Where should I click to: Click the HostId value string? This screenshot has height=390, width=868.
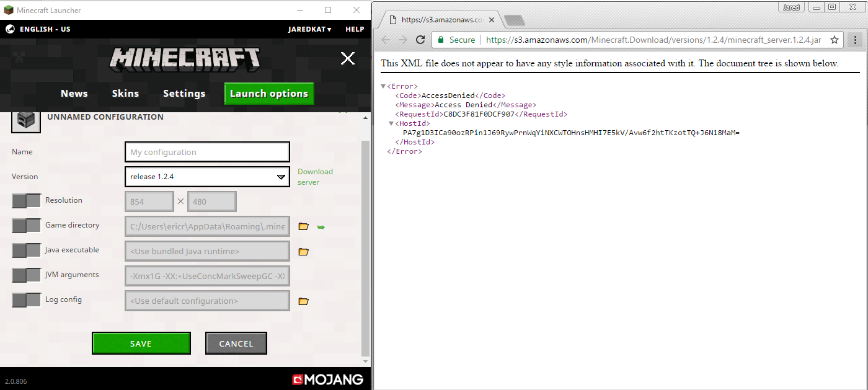click(x=571, y=133)
